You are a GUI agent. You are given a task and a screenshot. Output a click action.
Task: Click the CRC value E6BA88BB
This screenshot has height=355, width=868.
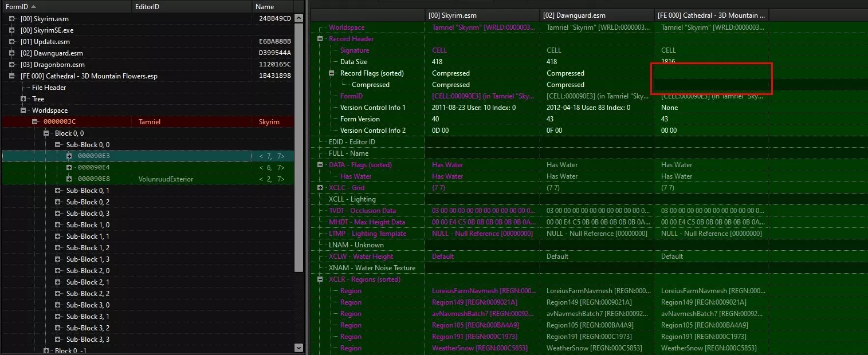coord(275,42)
